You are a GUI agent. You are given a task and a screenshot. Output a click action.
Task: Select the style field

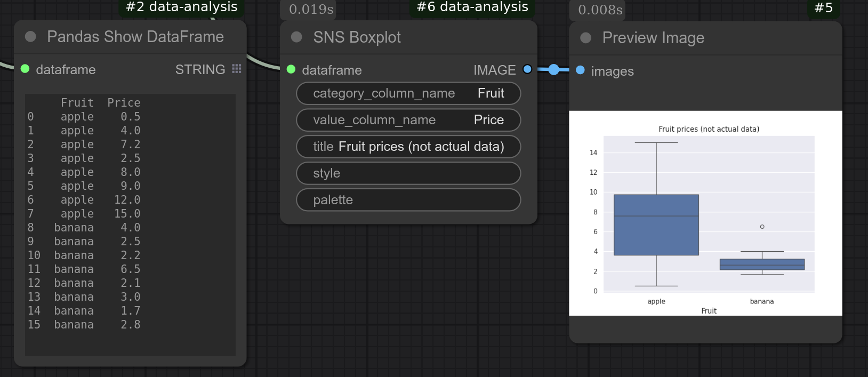coord(408,173)
